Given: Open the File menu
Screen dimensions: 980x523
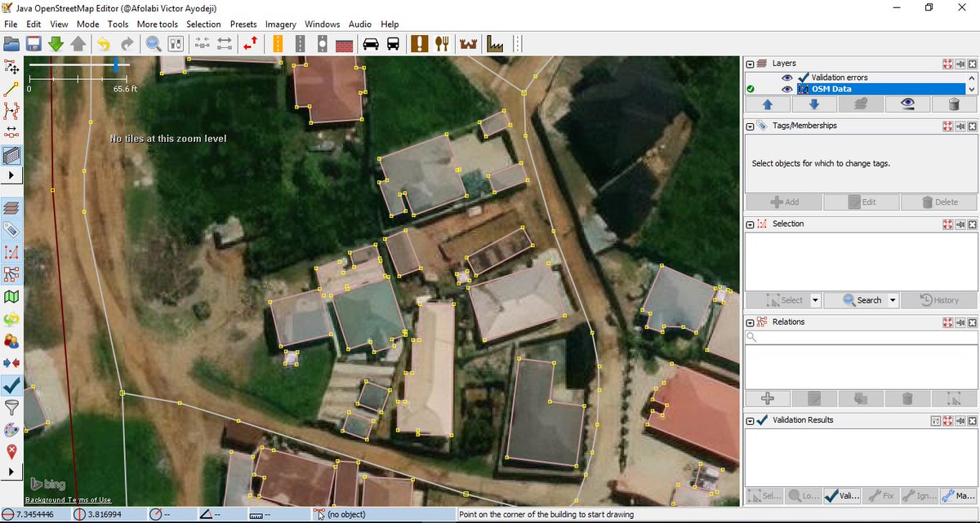Looking at the screenshot, I should coord(11,24).
